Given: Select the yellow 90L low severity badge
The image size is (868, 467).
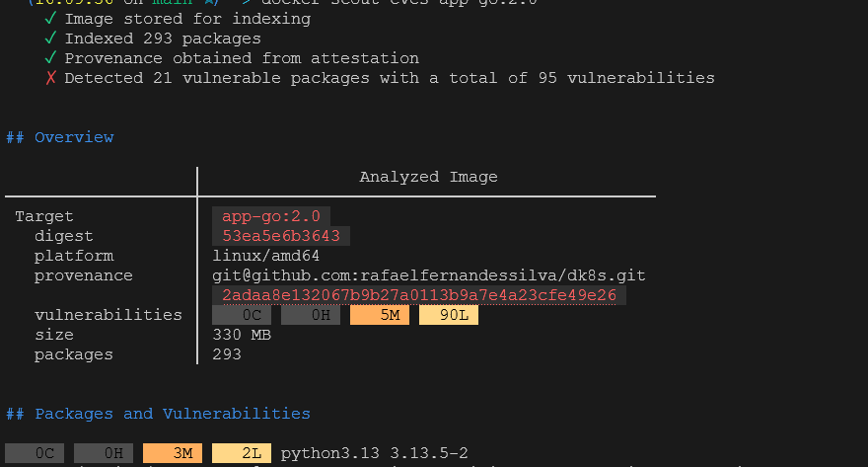Looking at the screenshot, I should click(x=449, y=315).
